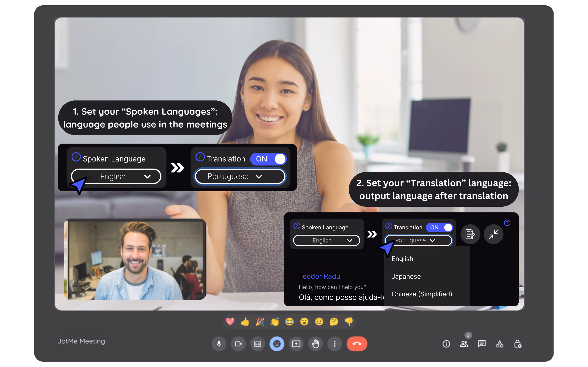The image size is (588, 367).
Task: Mute the microphone in the meeting toolbar
Action: click(x=219, y=344)
